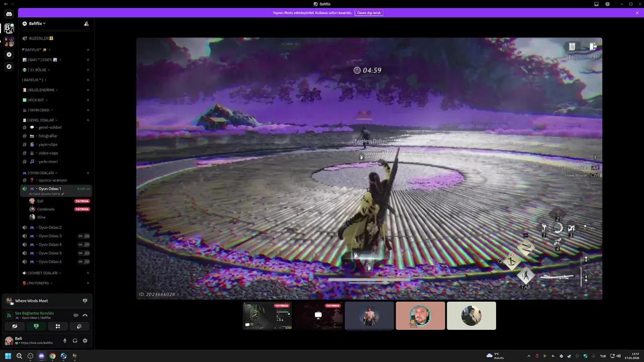Disconnect from the voice channel
Viewport: 644px width, 362px height.
[85, 315]
